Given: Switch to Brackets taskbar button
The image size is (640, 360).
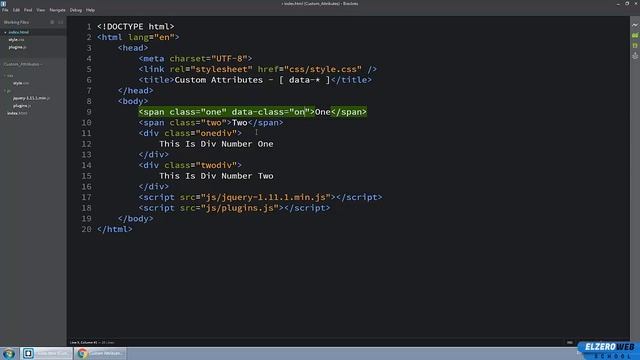Looking at the screenshot, I should [47, 353].
